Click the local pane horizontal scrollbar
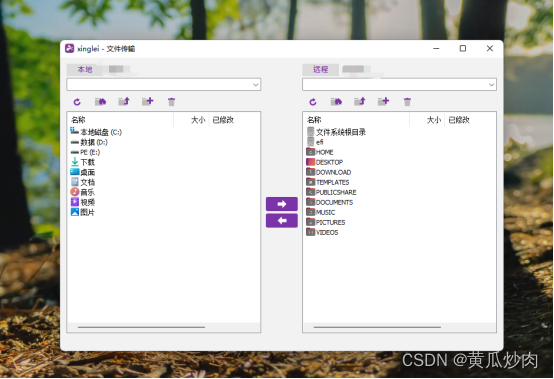The height and width of the screenshot is (379, 554). [x=141, y=327]
